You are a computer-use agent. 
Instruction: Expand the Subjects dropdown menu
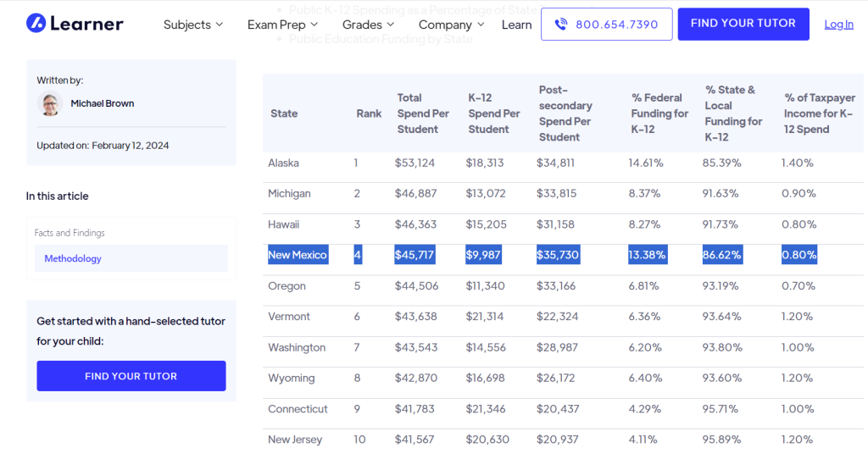coord(193,25)
